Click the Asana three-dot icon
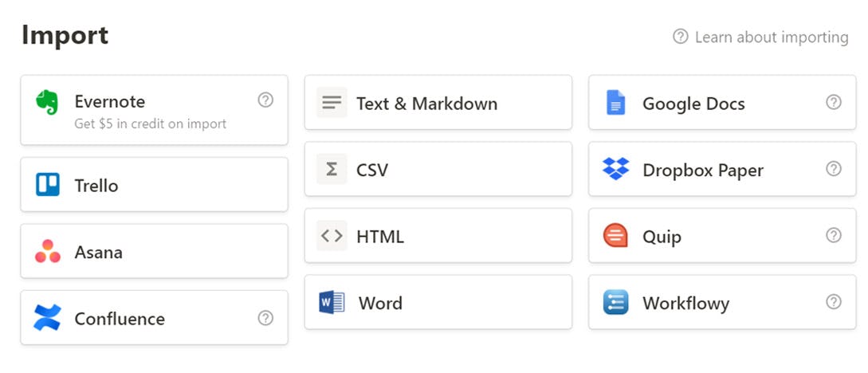868x373 pixels. coord(48,252)
